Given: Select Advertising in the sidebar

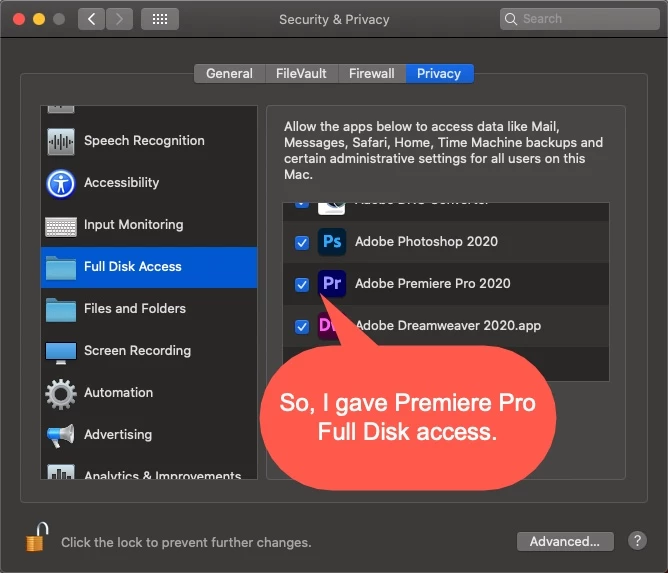Looking at the screenshot, I should pyautogui.click(x=149, y=435).
